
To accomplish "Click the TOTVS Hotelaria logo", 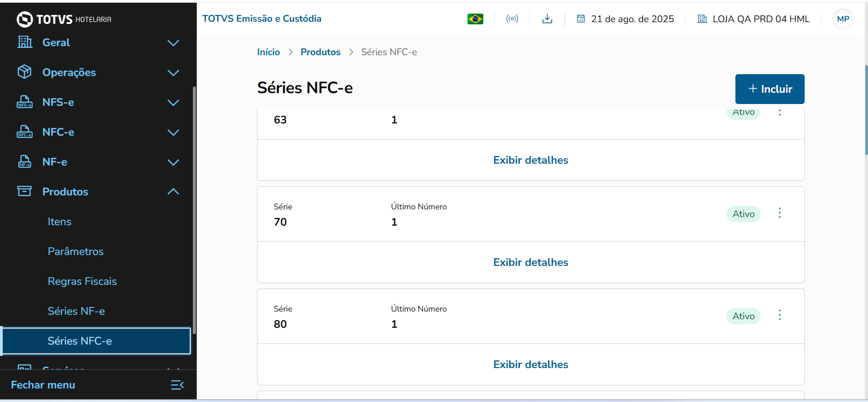I will coord(64,19).
